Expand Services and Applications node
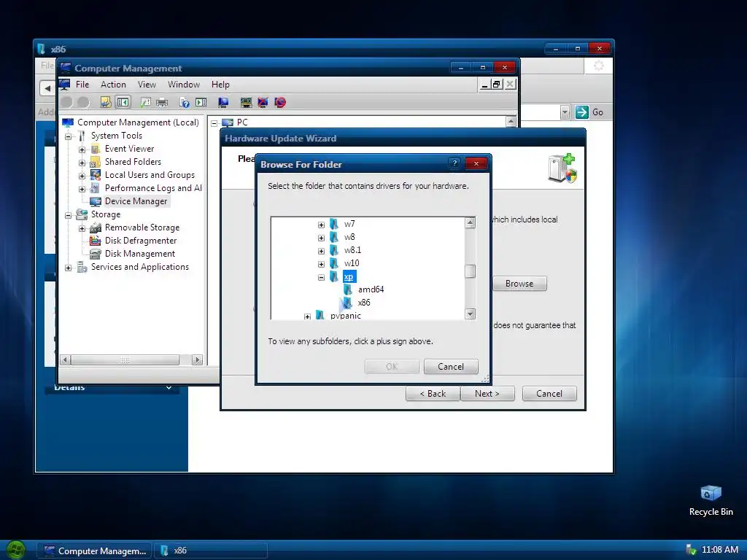 point(68,268)
